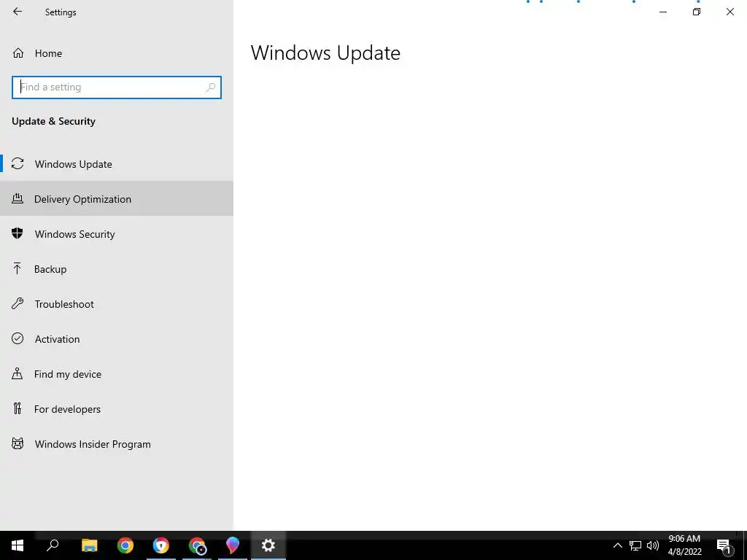Click the Windows Insider cat icon
Image resolution: width=747 pixels, height=560 pixels.
tap(18, 444)
